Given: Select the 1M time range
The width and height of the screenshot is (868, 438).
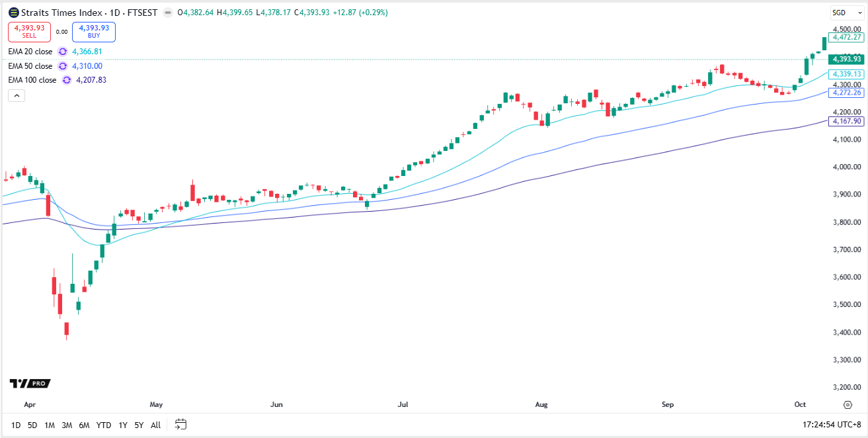Looking at the screenshot, I should (x=50, y=425).
